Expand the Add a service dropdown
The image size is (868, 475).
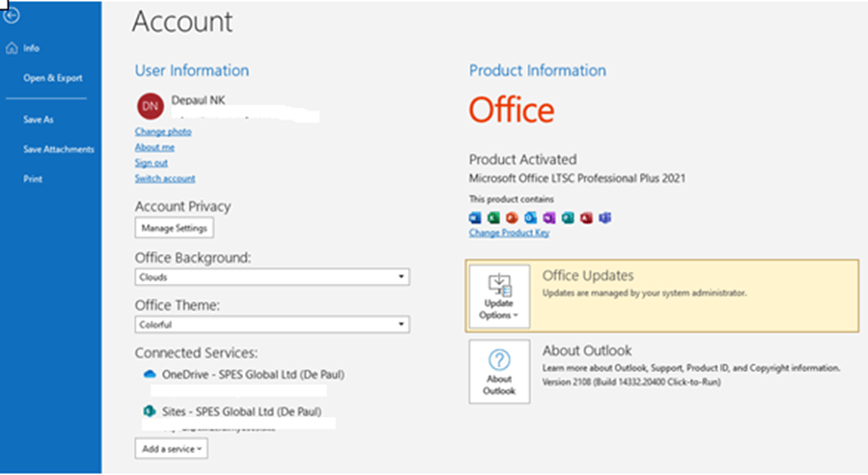[171, 449]
